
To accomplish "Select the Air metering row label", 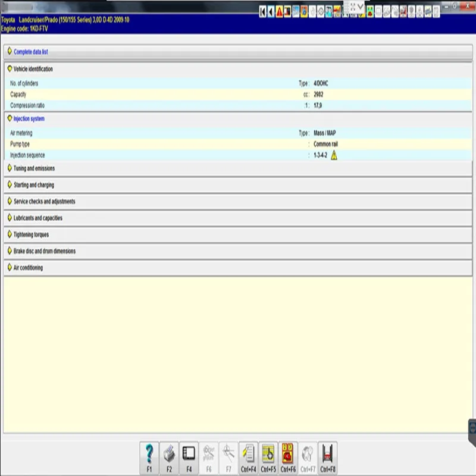I will 21,133.
